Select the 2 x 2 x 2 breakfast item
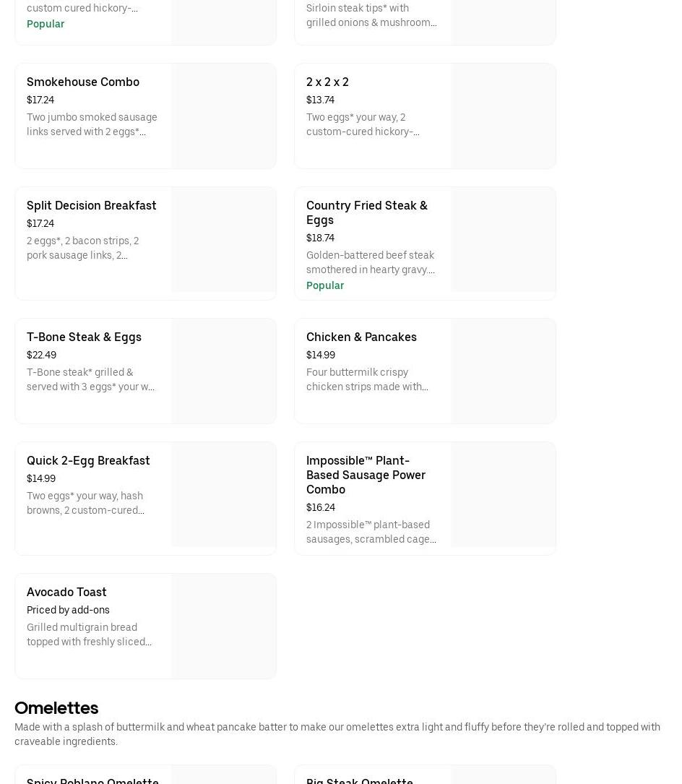Screen dimensions: 682x784 (327, 82)
